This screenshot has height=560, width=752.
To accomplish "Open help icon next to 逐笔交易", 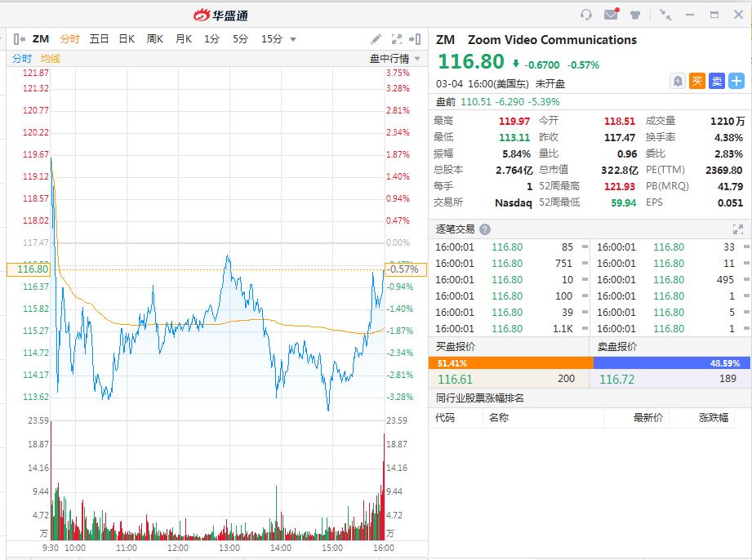I will (485, 229).
